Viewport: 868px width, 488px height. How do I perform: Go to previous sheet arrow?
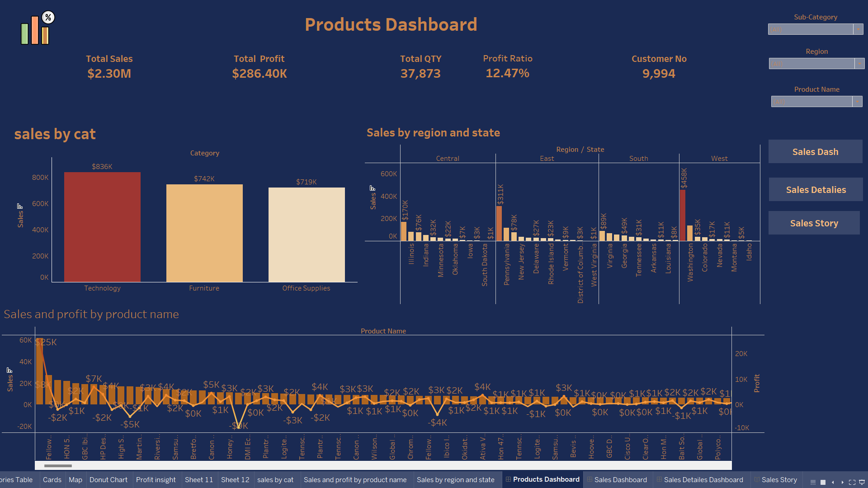point(833,482)
